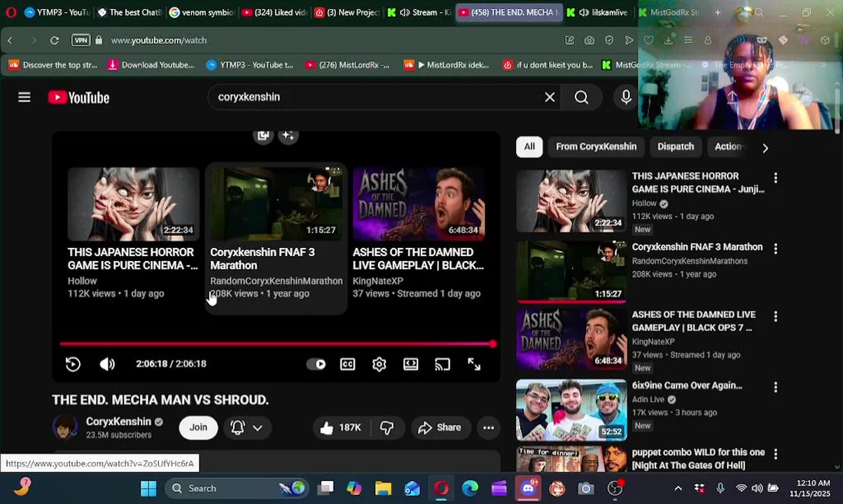Screen dimensions: 843x504
Task: Open 6ix9ine Came Over Again sidebar thumbnail
Action: click(571, 410)
